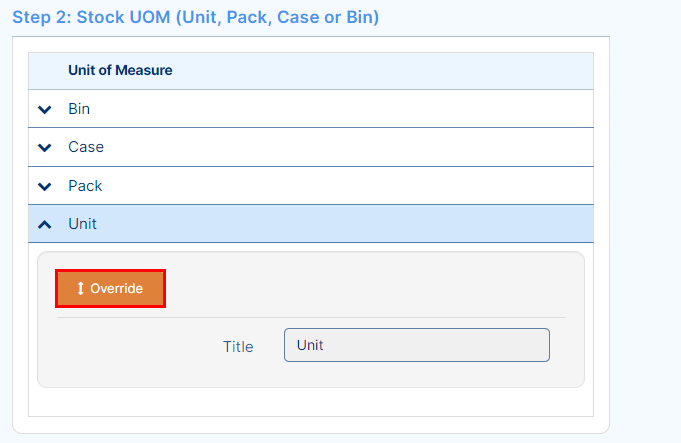Select the highlighted Unit row label
This screenshot has height=443, width=681.
click(x=83, y=224)
